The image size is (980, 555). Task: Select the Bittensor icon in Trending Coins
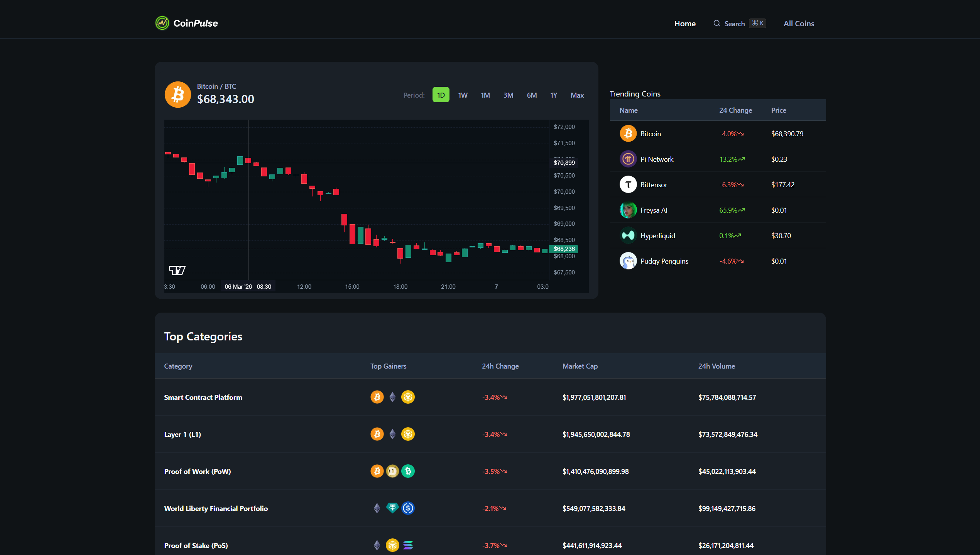coord(628,184)
